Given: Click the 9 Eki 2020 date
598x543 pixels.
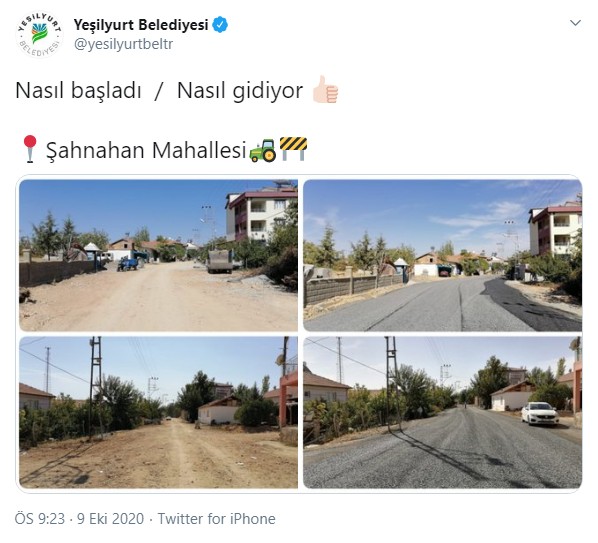Looking at the screenshot, I should 111,519.
